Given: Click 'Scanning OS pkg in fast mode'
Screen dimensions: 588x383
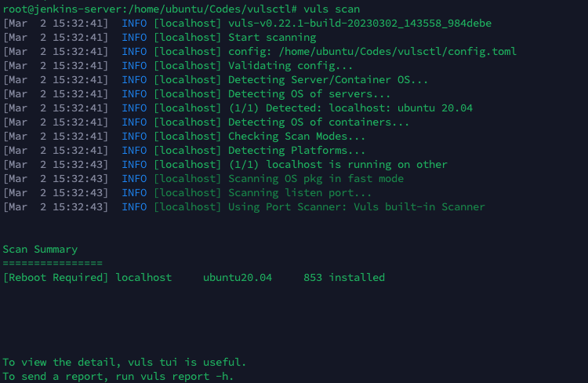Looking at the screenshot, I should click(316, 179).
